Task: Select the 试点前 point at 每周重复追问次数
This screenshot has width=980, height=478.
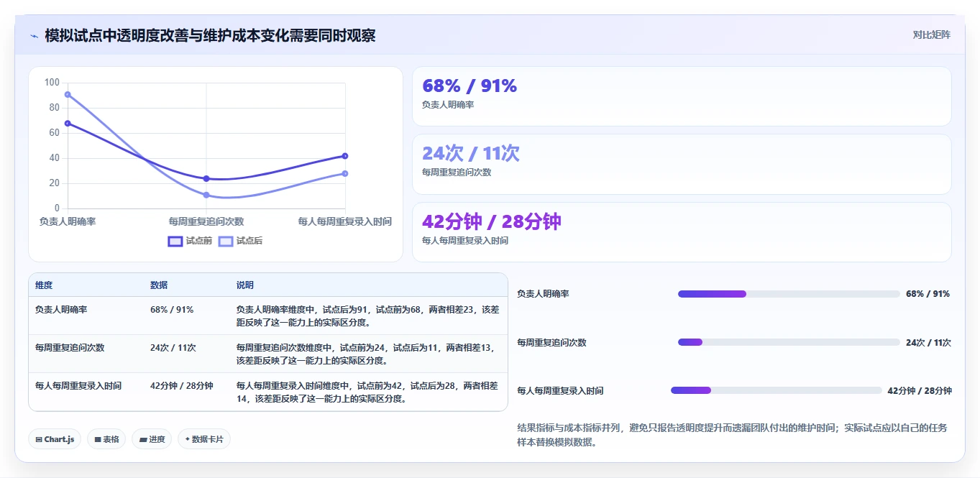Action: click(x=206, y=178)
